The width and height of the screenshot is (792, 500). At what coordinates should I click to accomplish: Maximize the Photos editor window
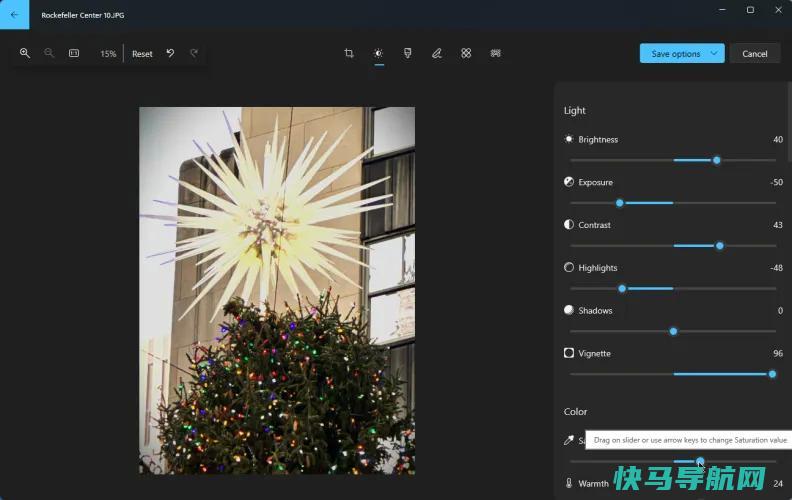751,10
